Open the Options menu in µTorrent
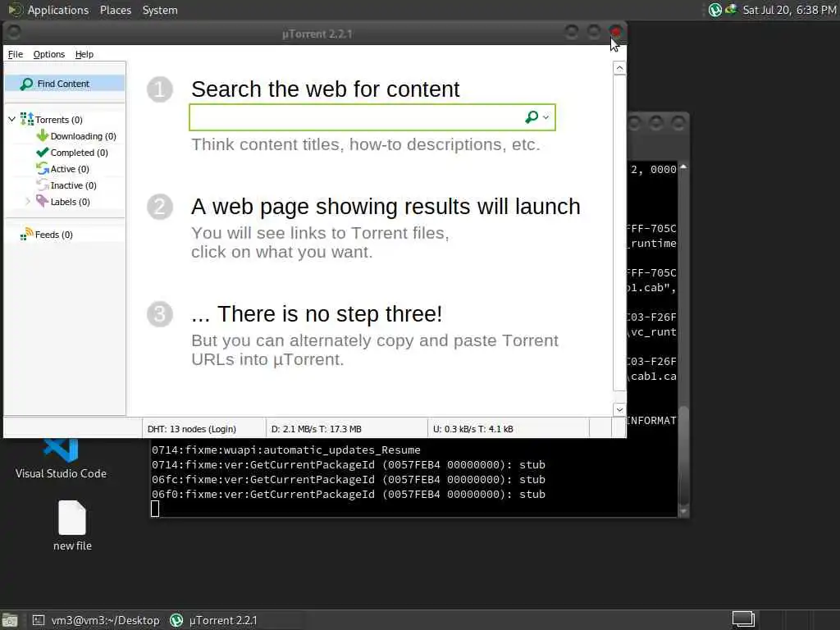This screenshot has width=840, height=630. pos(48,54)
